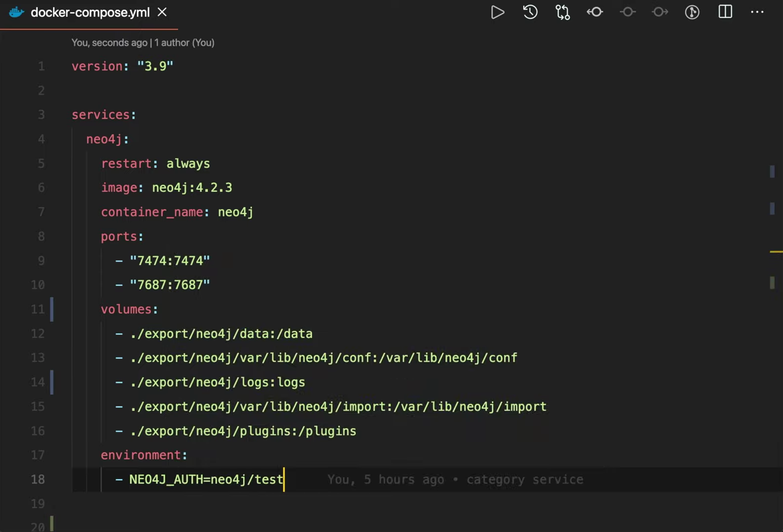Viewport: 783px width, 532px height.
Task: Click 'restart: always' value
Action: 188,164
